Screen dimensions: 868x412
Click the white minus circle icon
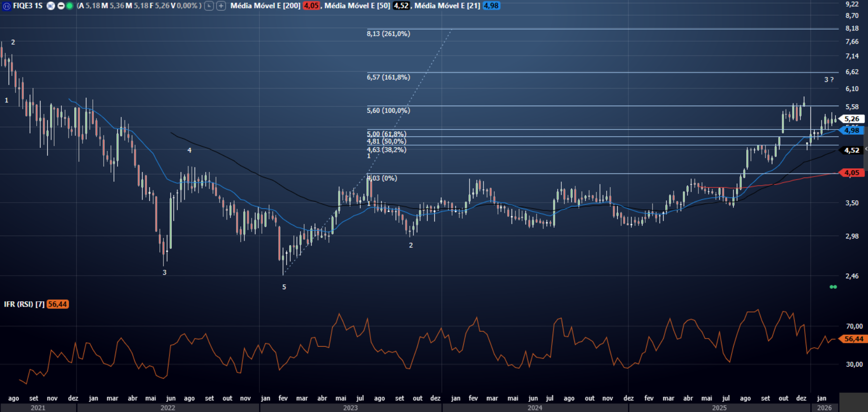point(61,6)
